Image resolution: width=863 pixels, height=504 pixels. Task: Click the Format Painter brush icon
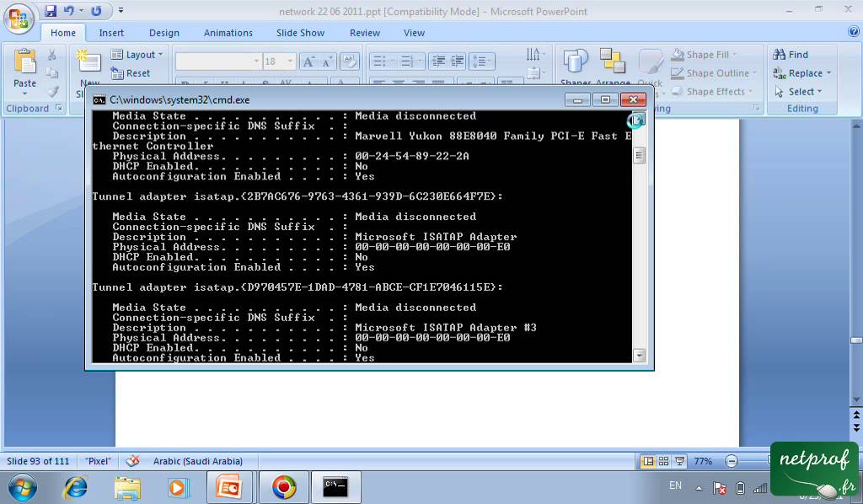tap(51, 91)
